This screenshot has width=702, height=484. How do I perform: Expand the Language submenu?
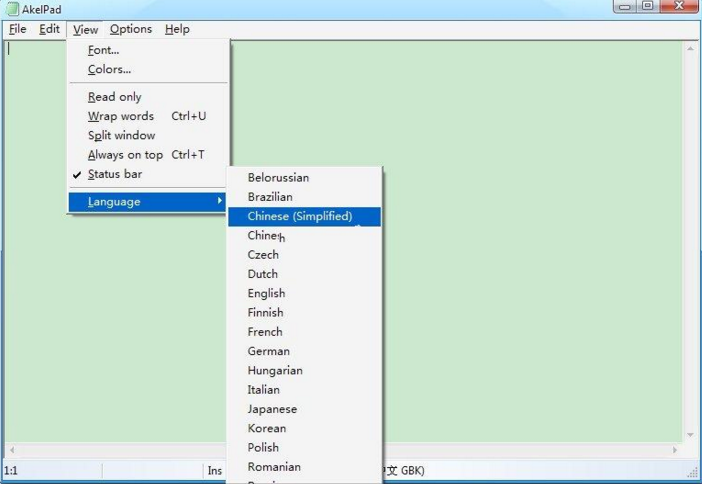click(x=147, y=202)
